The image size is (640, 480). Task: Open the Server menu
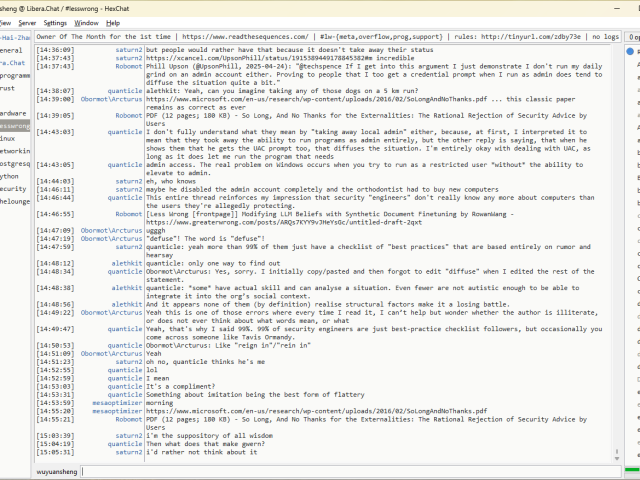pos(27,22)
